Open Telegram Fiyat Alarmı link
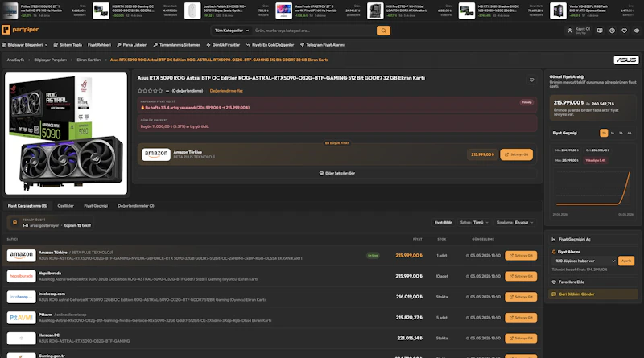Image resolution: width=644 pixels, height=358 pixels. point(322,45)
